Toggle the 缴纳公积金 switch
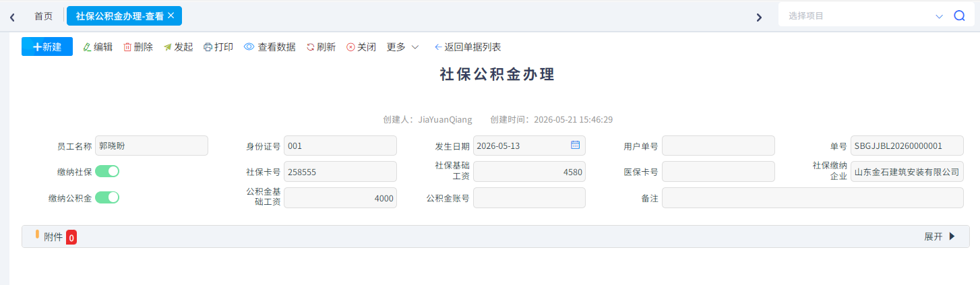980x285 pixels. click(x=107, y=197)
